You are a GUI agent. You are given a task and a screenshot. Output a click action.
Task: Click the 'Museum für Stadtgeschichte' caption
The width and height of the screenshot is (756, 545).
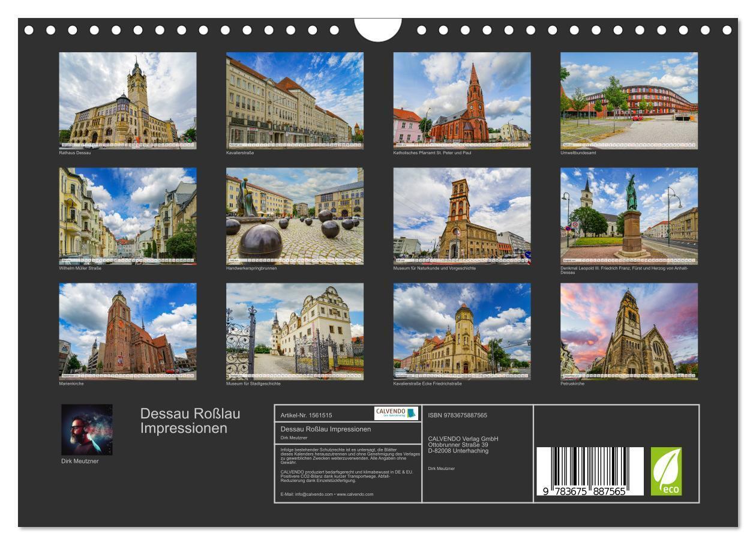click(x=253, y=384)
